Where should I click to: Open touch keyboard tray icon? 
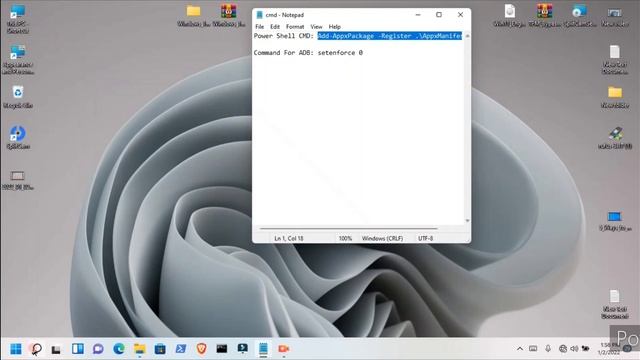[x=533, y=349]
